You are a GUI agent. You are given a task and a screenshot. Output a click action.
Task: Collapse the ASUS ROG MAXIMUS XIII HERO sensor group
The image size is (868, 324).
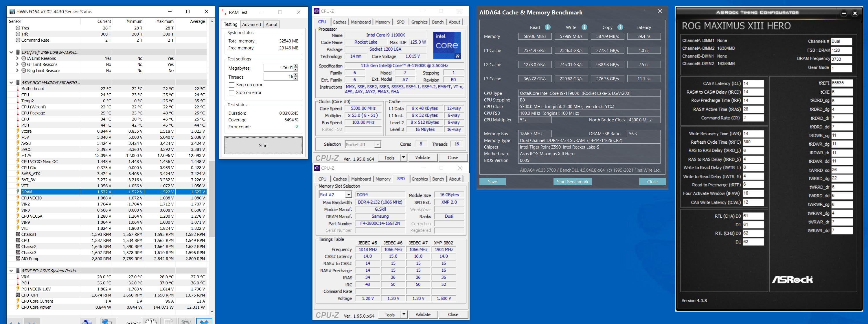click(x=11, y=82)
